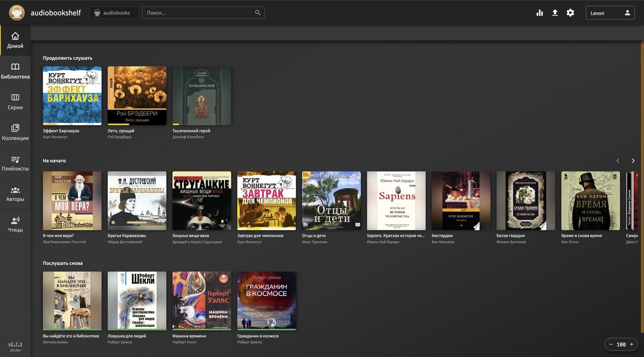Open В чем моя вера? cover
This screenshot has width=644, height=357.
72,201
